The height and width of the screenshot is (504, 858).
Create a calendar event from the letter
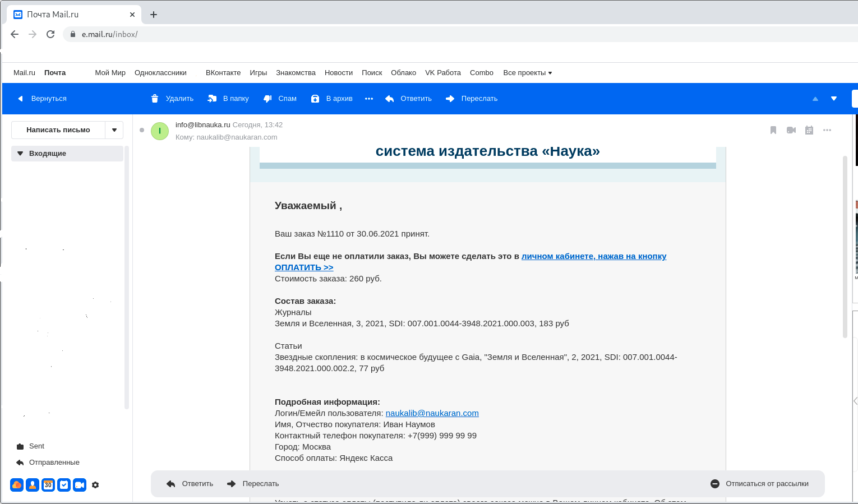click(x=809, y=130)
